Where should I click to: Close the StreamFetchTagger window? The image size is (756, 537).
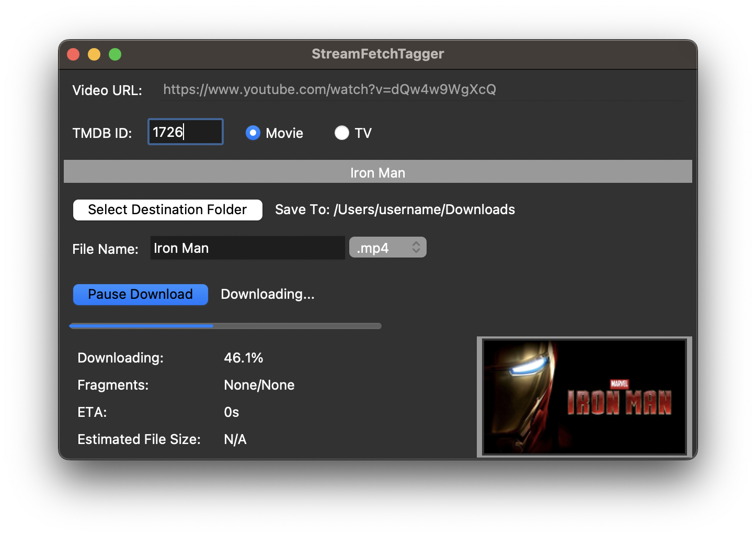(x=73, y=54)
